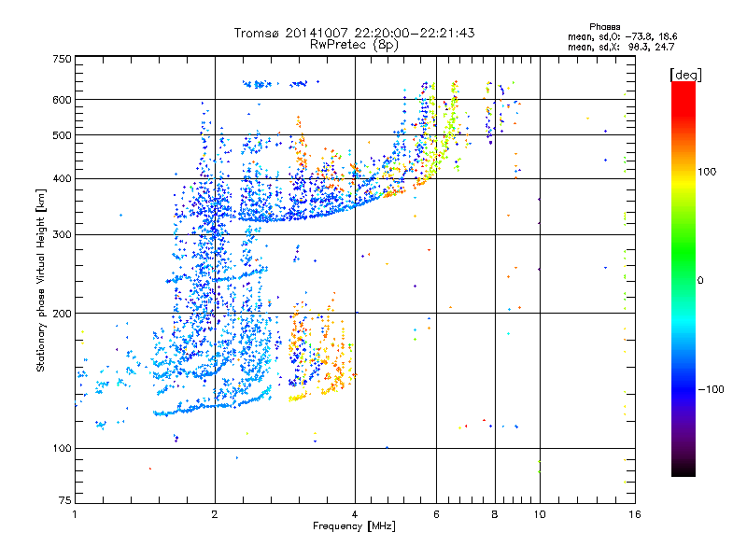Click the rainbow phase colorbar

click(684, 279)
